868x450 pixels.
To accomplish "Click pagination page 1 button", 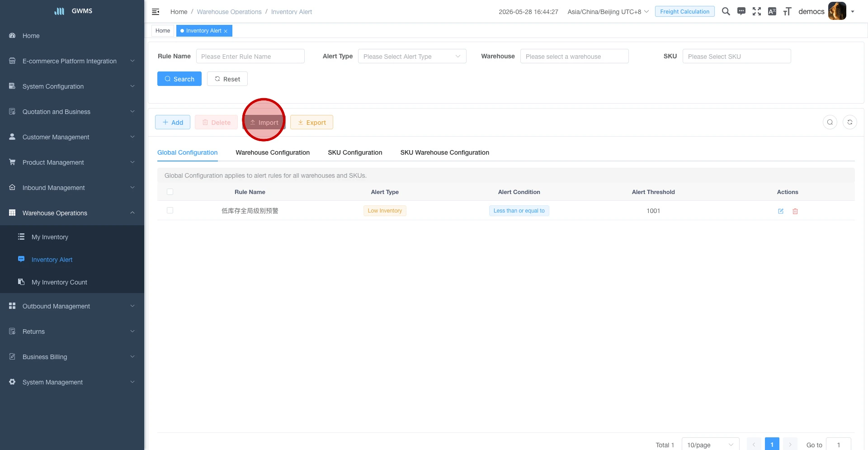I will click(772, 445).
